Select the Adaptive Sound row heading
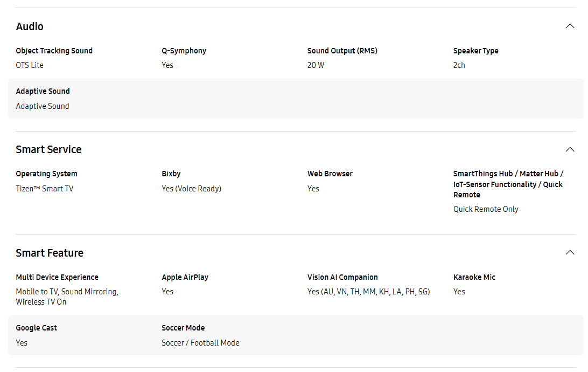This screenshot has width=588, height=372. coord(43,91)
